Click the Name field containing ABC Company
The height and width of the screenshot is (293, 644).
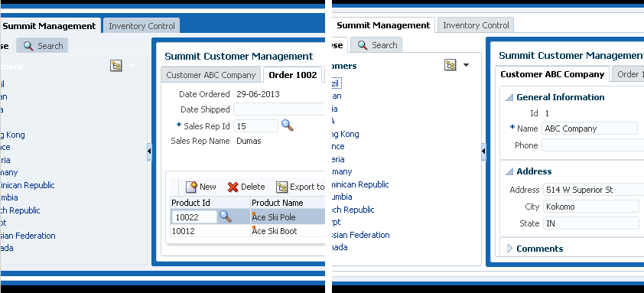click(x=590, y=129)
